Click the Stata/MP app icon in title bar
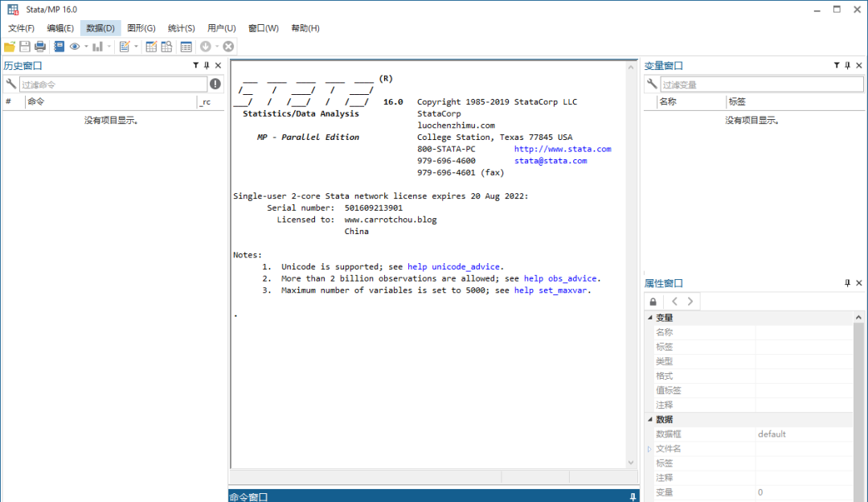 14,10
